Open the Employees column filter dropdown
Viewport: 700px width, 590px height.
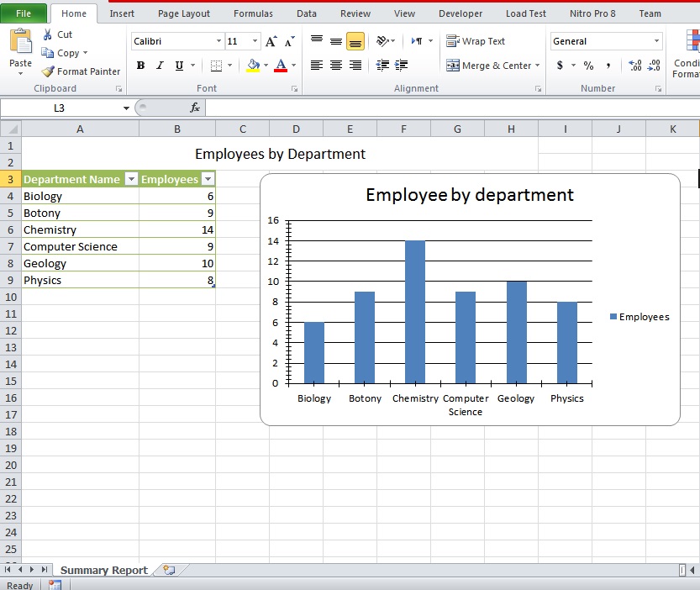(208, 179)
